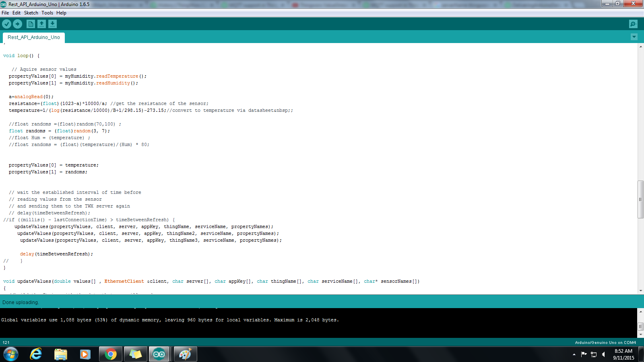The height and width of the screenshot is (362, 644).
Task: Switch to the Paint taskbar button
Action: coord(185,354)
